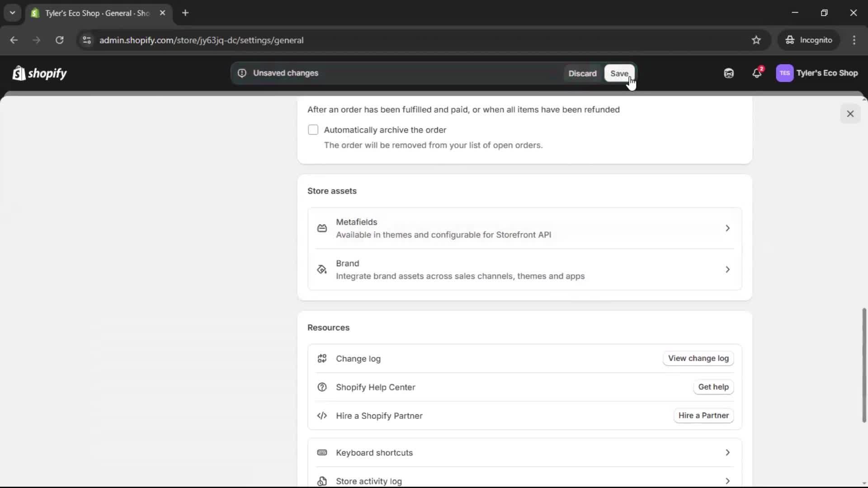Open the Chrome three-dot menu
This screenshot has width=868, height=488.
coord(854,40)
